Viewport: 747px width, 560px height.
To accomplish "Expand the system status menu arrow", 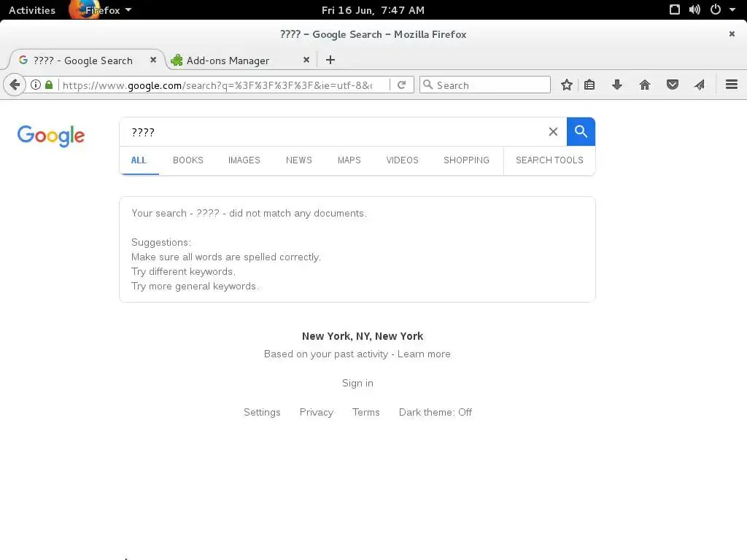I will coord(732,9).
